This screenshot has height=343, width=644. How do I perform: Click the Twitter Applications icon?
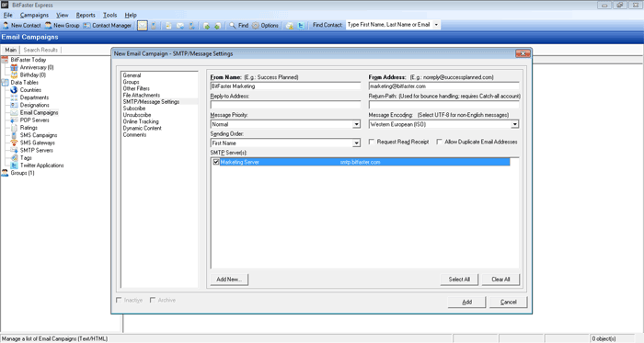[15, 166]
